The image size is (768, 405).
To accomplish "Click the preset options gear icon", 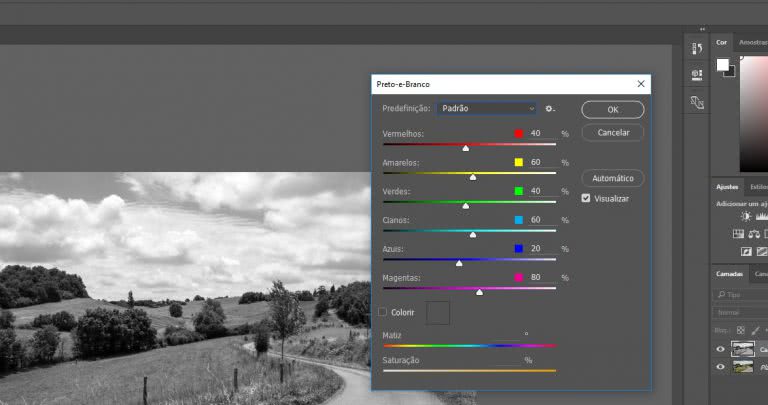I will click(x=550, y=109).
